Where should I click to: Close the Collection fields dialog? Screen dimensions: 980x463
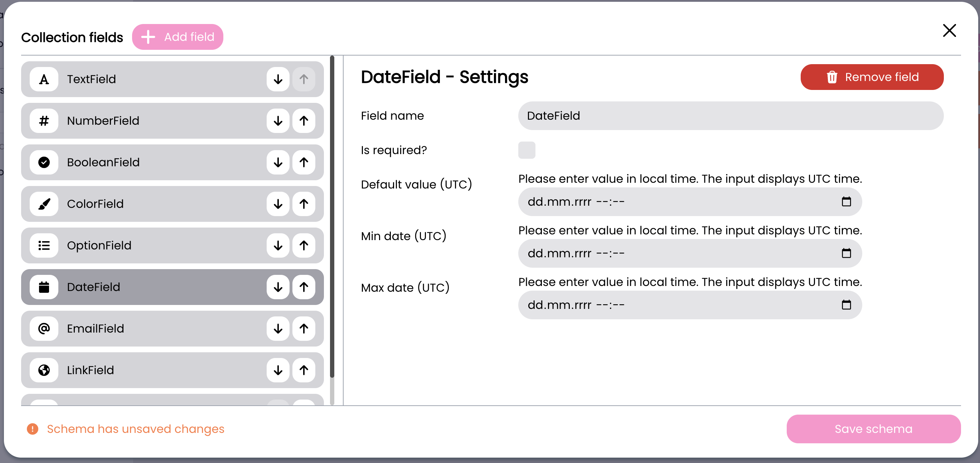[949, 30]
